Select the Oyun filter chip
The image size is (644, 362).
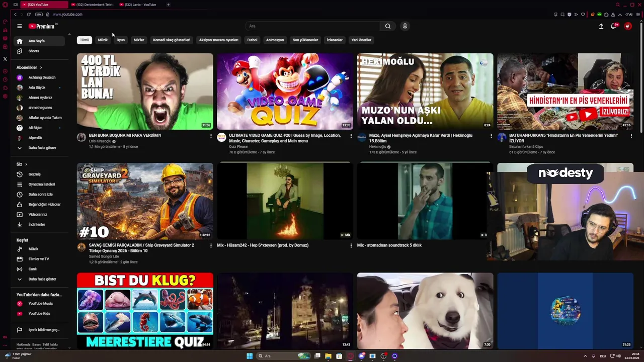tap(121, 40)
